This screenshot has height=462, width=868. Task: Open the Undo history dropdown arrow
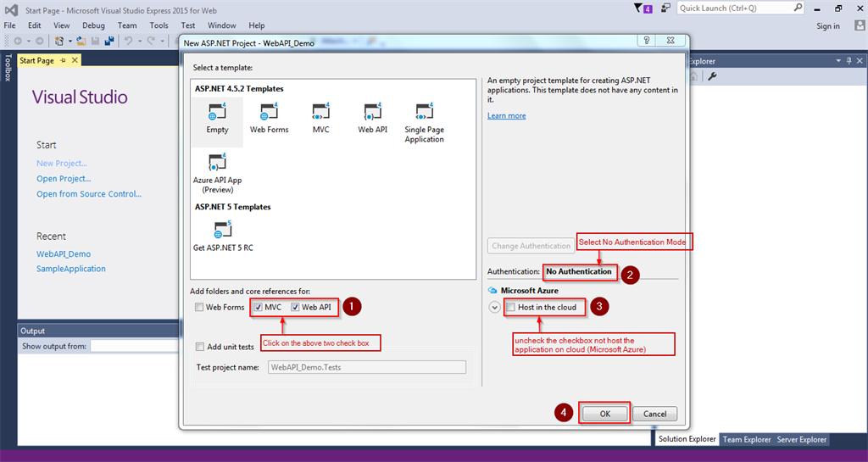140,42
